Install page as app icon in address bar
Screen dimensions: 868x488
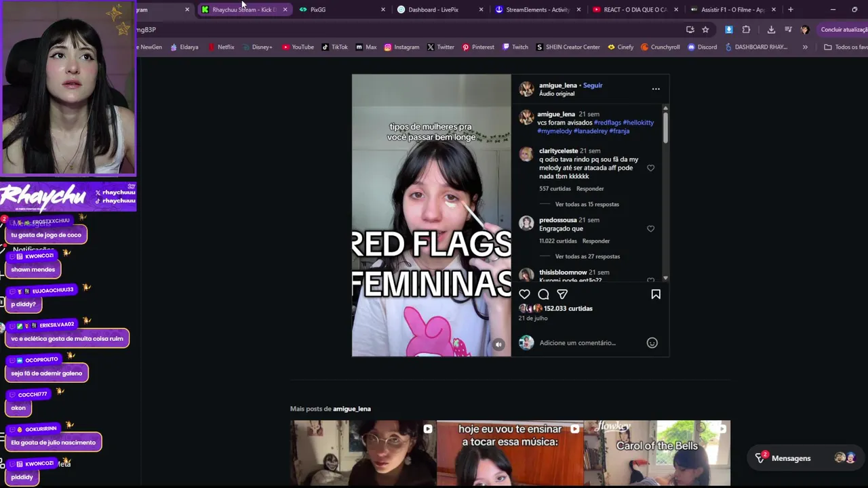coord(690,30)
